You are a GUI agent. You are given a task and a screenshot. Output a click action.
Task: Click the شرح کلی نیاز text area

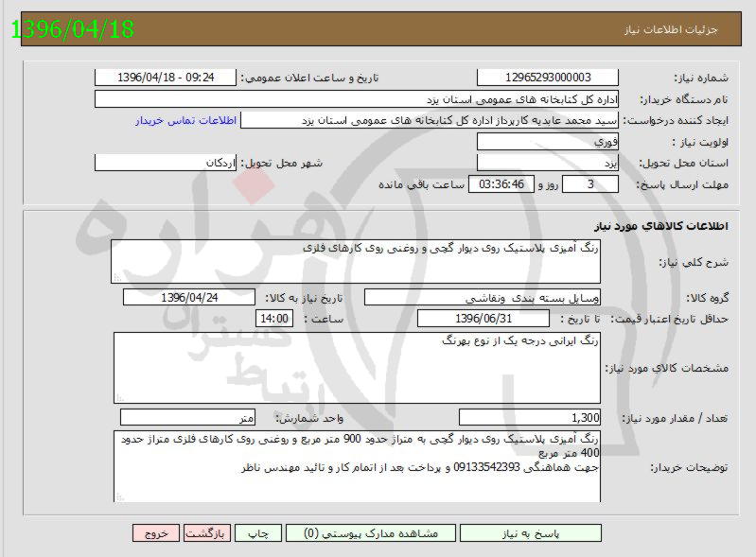point(356,261)
